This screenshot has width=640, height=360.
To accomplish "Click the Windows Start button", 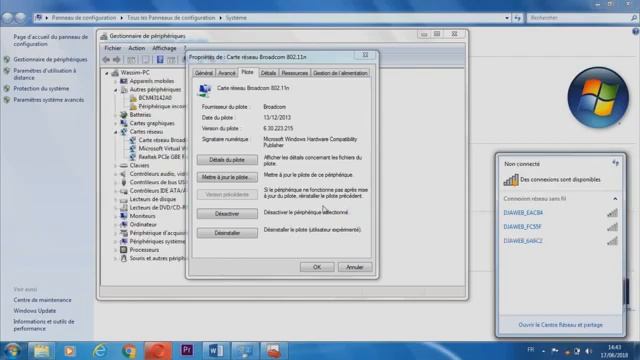I will pyautogui.click(x=12, y=351).
